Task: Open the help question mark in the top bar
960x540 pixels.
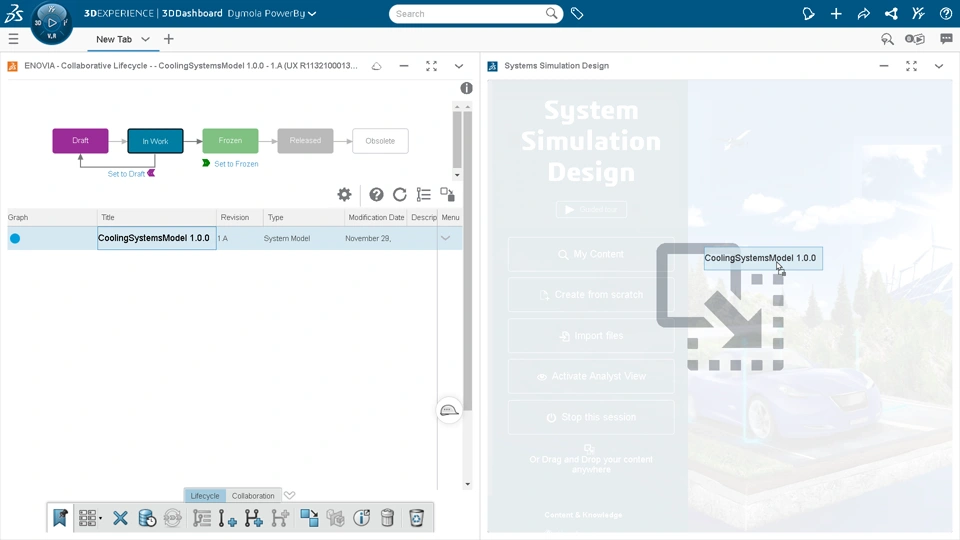Action: [x=945, y=13]
